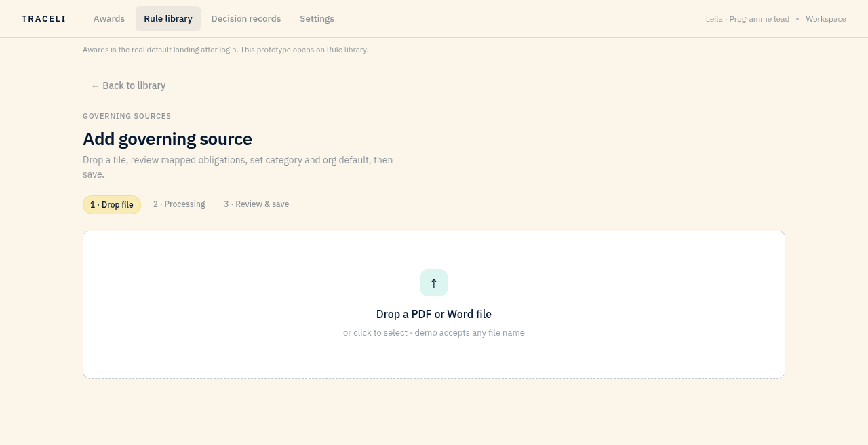This screenshot has height=445, width=868.
Task: Click 'or click to select' hint text
Action: pos(434,333)
